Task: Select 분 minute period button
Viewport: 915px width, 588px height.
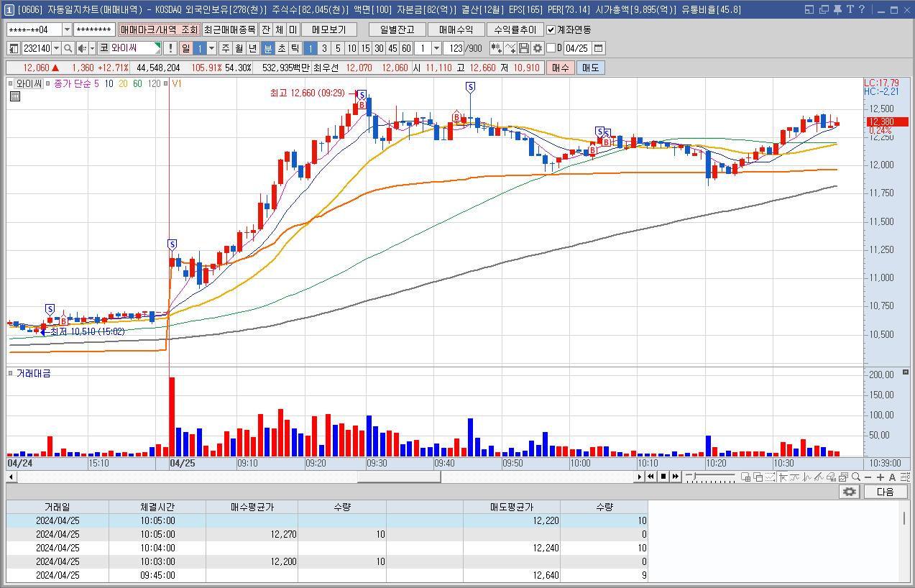Action: 267,48
